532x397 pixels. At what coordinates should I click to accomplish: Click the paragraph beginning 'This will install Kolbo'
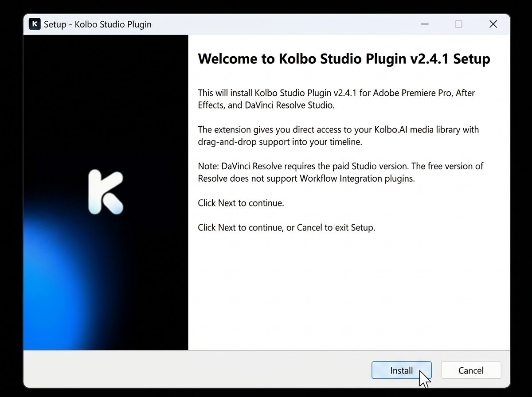pos(336,99)
